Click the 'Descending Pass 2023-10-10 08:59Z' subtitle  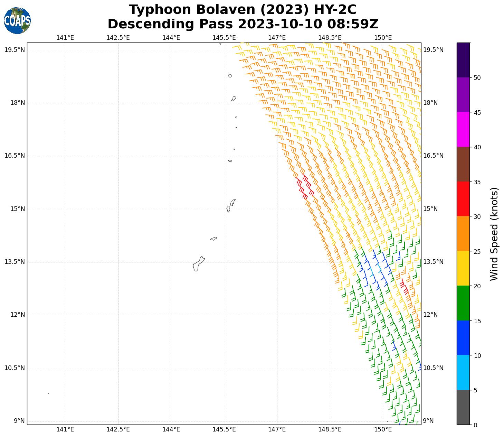click(x=243, y=24)
